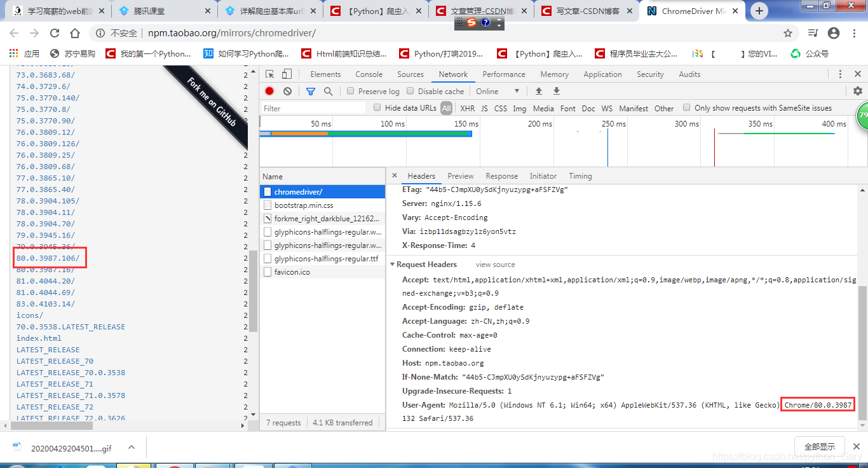Open the Application panel

point(603,74)
